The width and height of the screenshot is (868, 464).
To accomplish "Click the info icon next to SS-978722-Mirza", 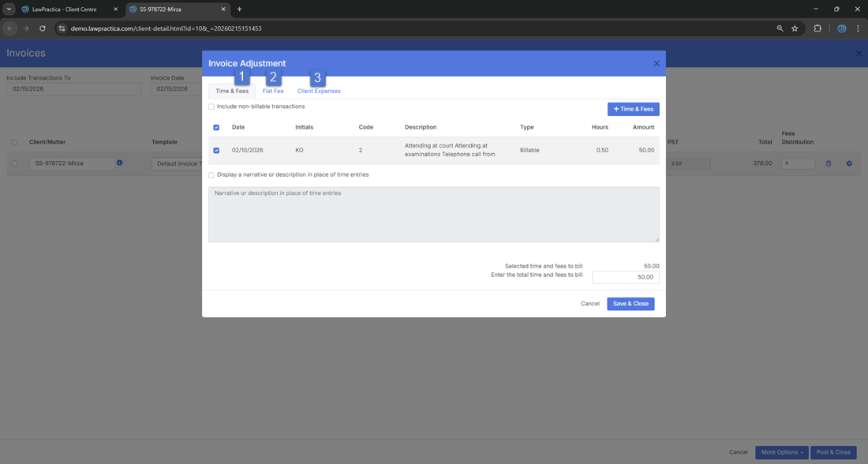I will 120,163.
